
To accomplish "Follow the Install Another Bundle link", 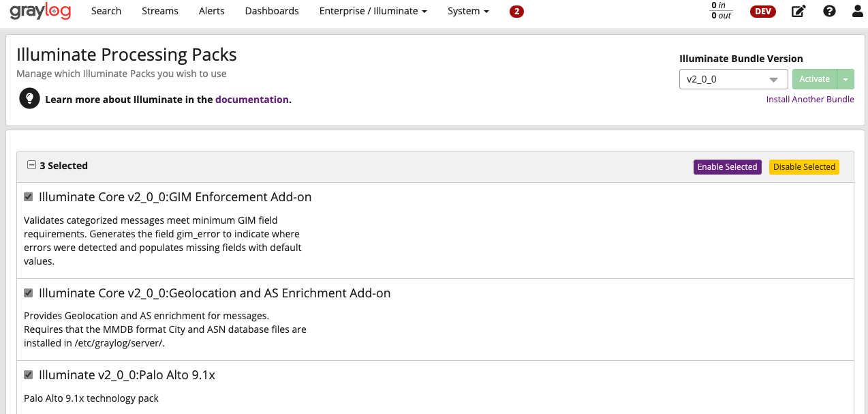I will pyautogui.click(x=809, y=100).
